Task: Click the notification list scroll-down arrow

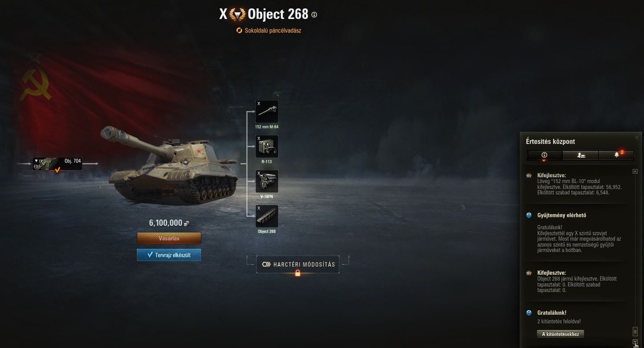Action: [x=635, y=342]
